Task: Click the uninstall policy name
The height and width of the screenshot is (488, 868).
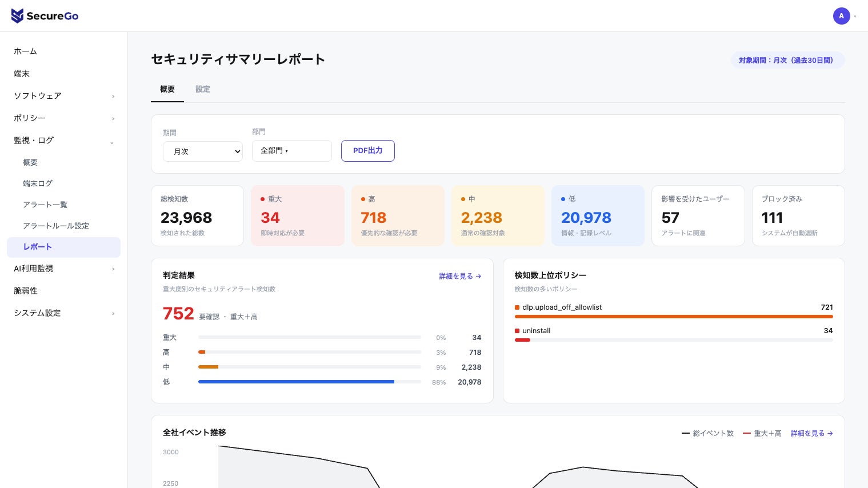Action: tap(537, 331)
